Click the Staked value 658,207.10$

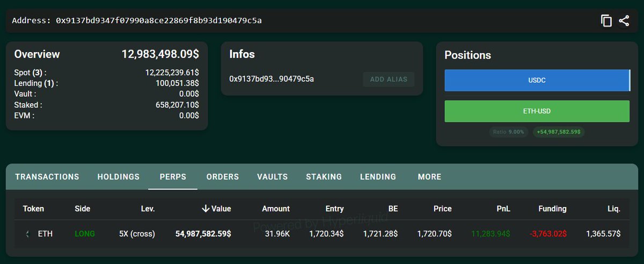pyautogui.click(x=177, y=105)
